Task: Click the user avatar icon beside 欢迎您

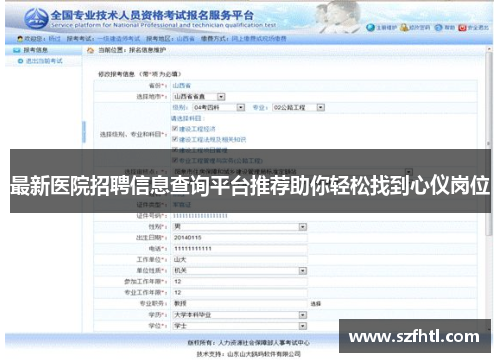Action: [20, 39]
